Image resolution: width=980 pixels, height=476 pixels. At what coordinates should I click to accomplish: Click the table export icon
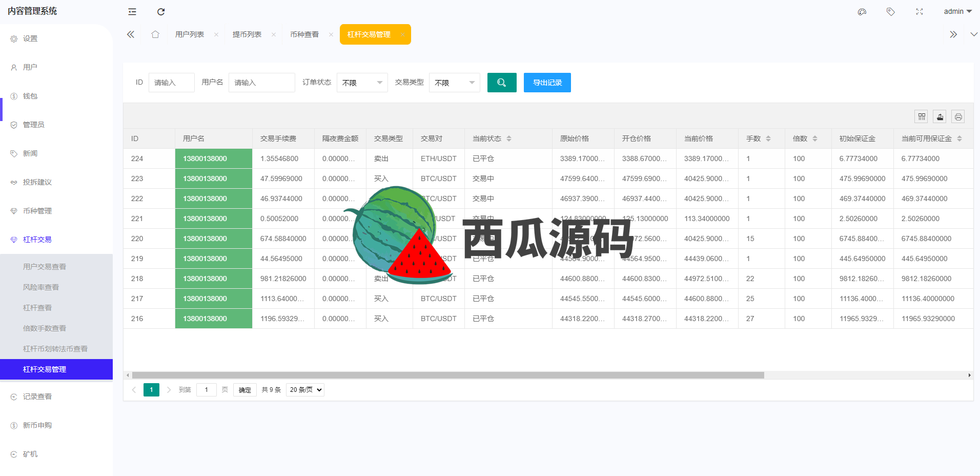[x=940, y=116]
